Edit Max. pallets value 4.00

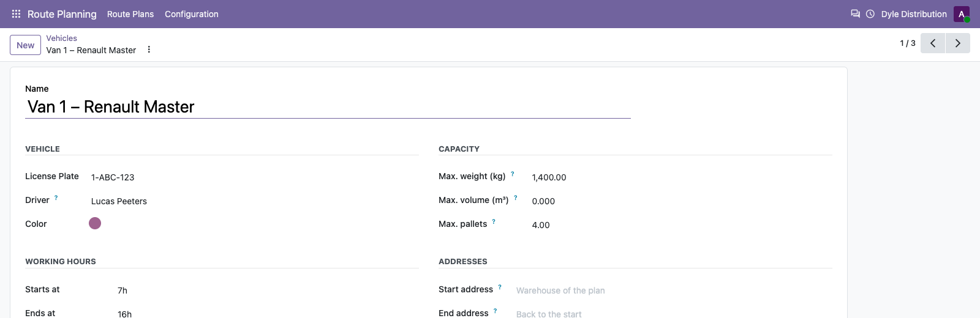tap(681, 225)
